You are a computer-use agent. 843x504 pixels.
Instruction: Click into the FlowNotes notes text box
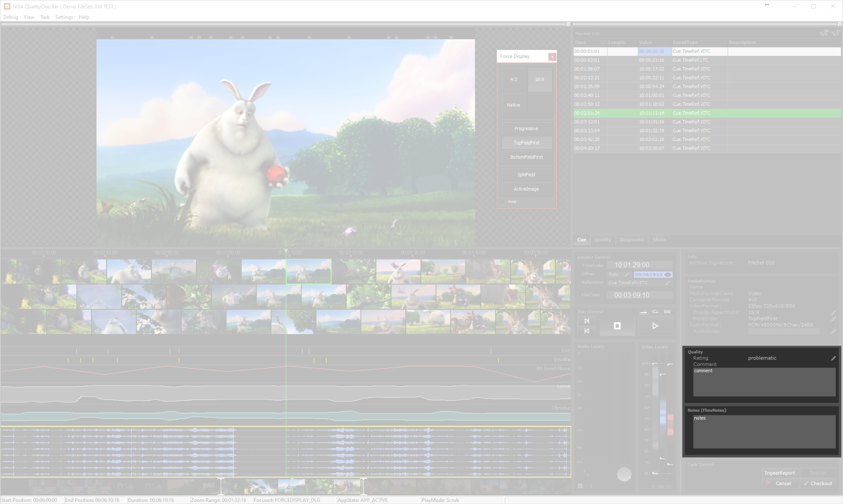pos(764,432)
